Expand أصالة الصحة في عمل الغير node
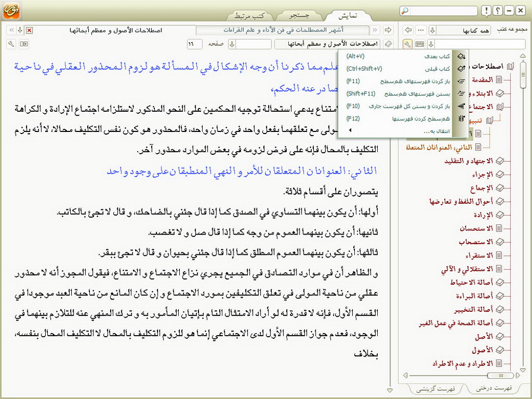 point(500,323)
